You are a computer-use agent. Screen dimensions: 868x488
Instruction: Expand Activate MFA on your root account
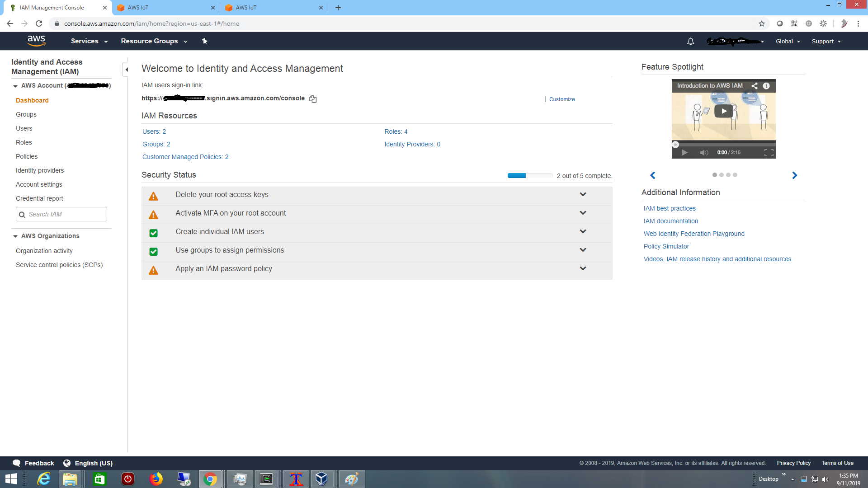[x=583, y=213]
